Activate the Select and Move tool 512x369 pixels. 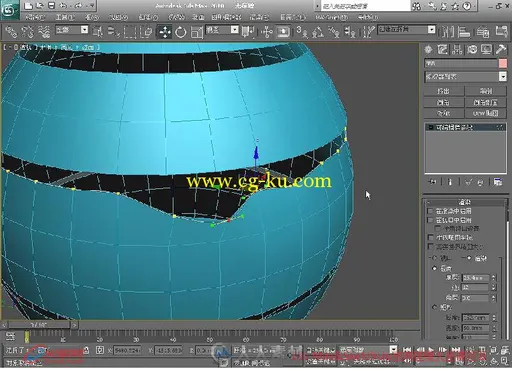[165, 32]
